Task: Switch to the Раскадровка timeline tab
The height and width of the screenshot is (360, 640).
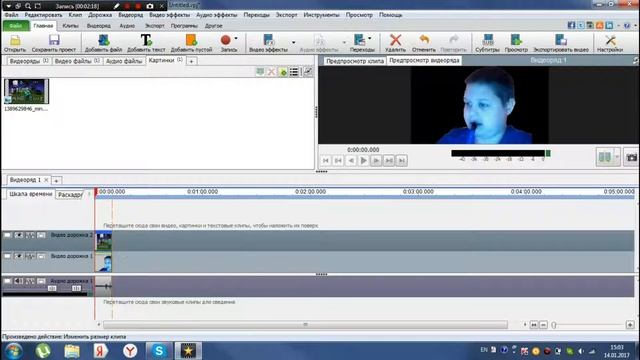Action: (70, 195)
